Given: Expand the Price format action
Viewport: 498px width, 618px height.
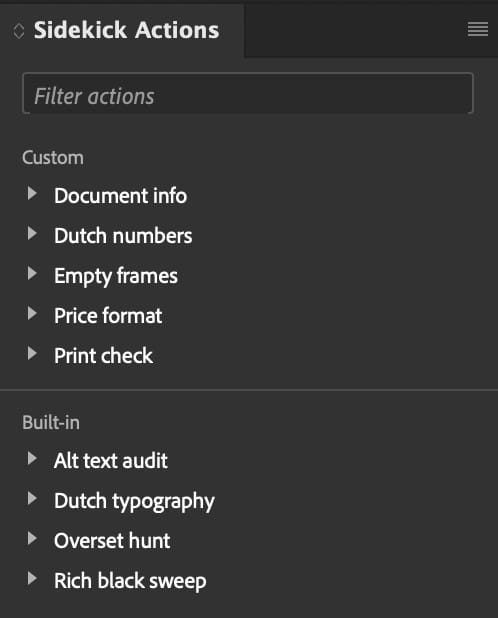Looking at the screenshot, I should pyautogui.click(x=32, y=313).
